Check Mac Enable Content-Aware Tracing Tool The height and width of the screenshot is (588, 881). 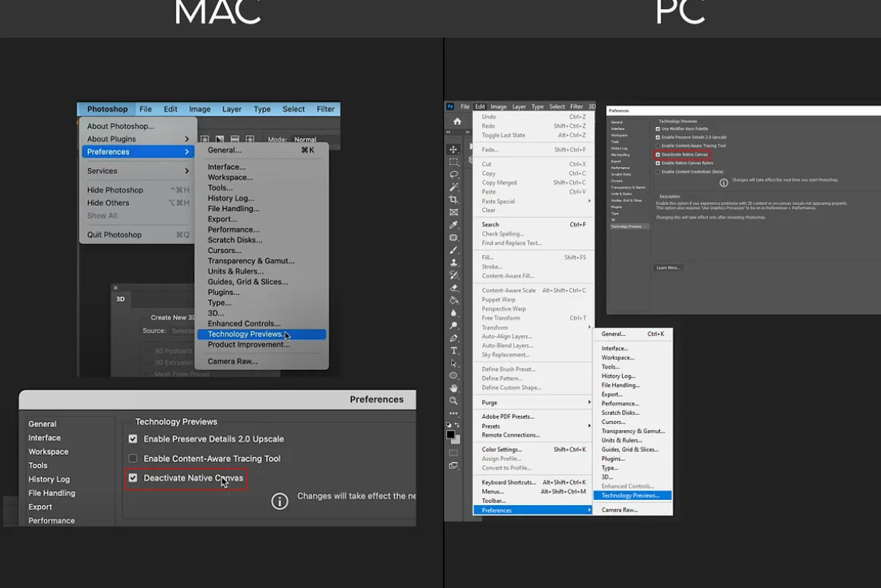point(133,458)
